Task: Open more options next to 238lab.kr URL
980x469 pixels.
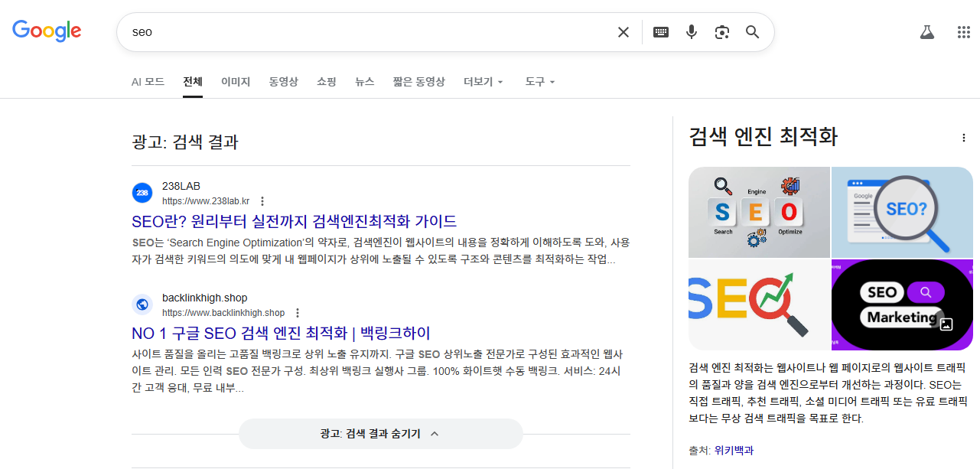Action: [x=262, y=201]
